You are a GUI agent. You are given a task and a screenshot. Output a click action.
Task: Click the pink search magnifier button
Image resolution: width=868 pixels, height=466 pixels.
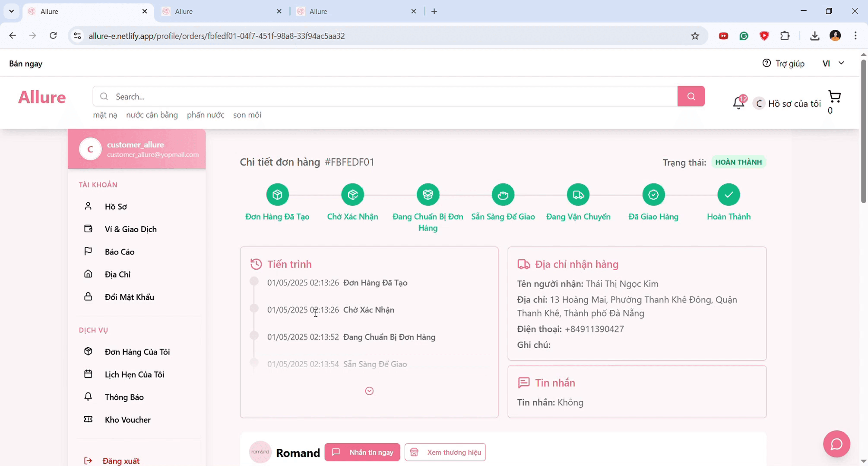[691, 96]
